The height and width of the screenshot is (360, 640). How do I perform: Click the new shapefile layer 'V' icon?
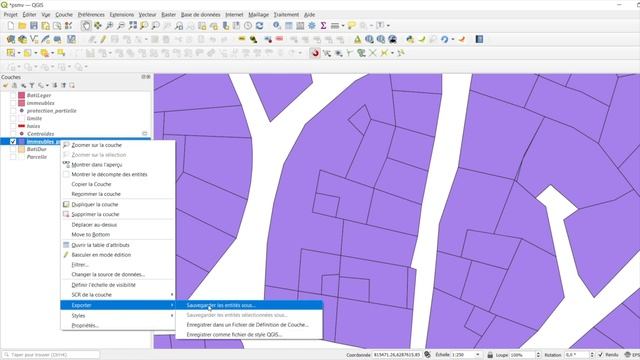[x=34, y=40]
